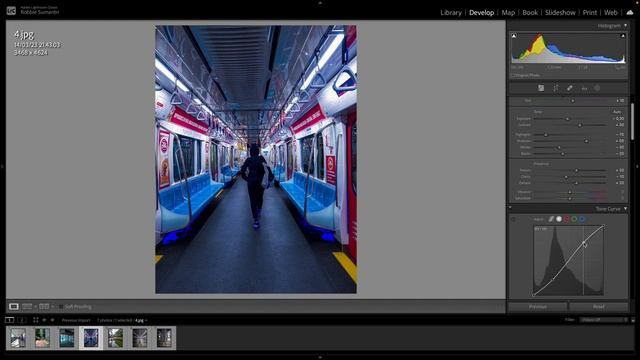Open the Print module
Screen dimensions: 640x360
tap(589, 13)
